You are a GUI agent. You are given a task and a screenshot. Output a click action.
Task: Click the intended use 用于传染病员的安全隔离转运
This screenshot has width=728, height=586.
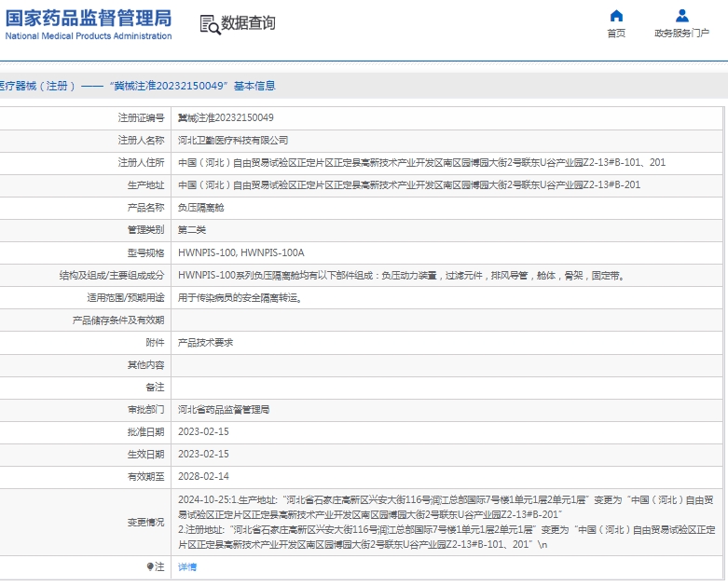tap(240, 298)
